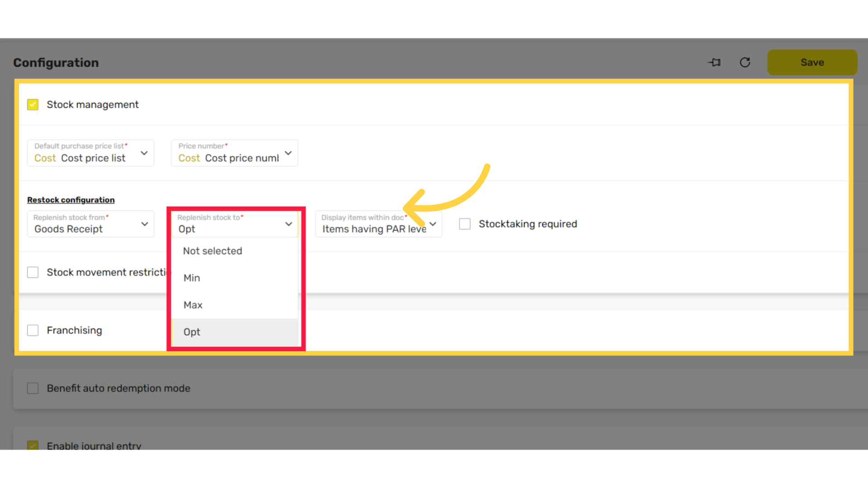Choose Max from the dropdown list

193,305
